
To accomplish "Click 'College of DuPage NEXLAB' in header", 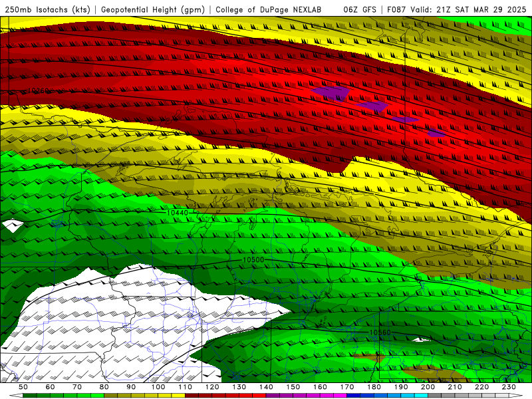I will click(269, 9).
